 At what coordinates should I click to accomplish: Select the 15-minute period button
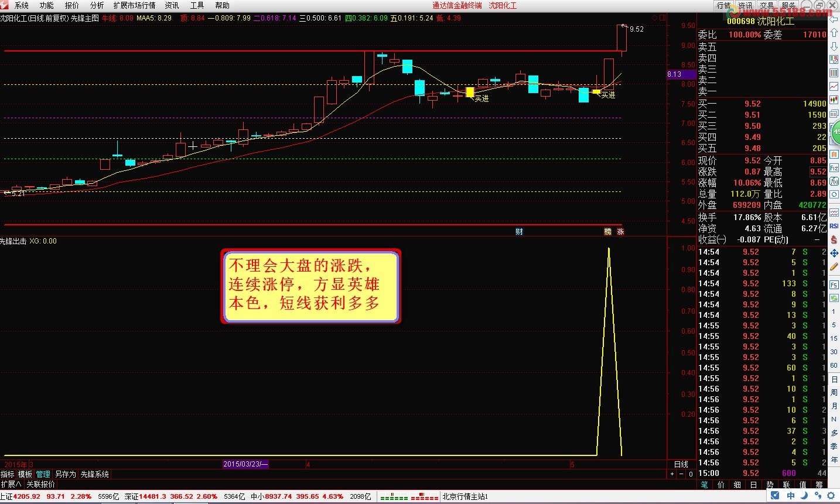(x=834, y=338)
